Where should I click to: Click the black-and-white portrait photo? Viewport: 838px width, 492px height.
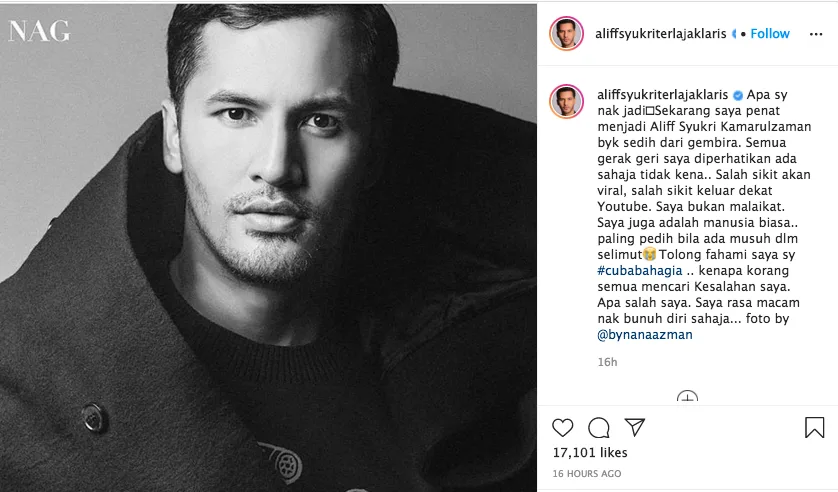(x=268, y=248)
